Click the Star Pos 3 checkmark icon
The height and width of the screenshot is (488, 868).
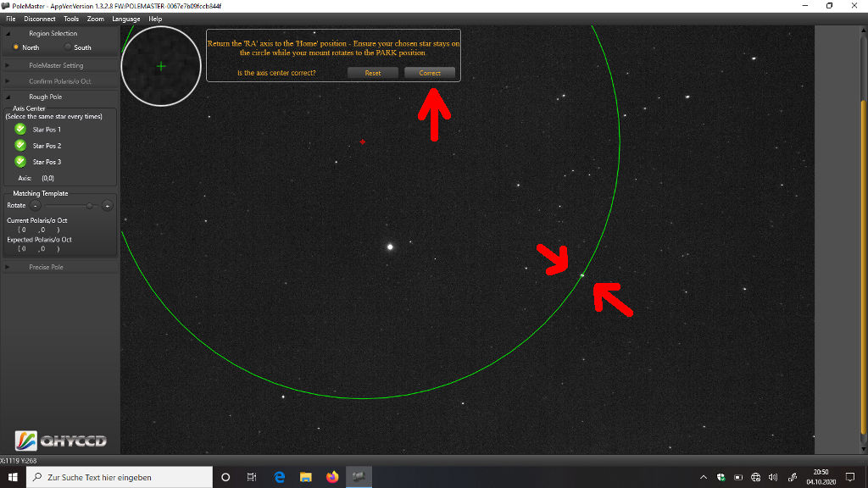[x=20, y=162]
